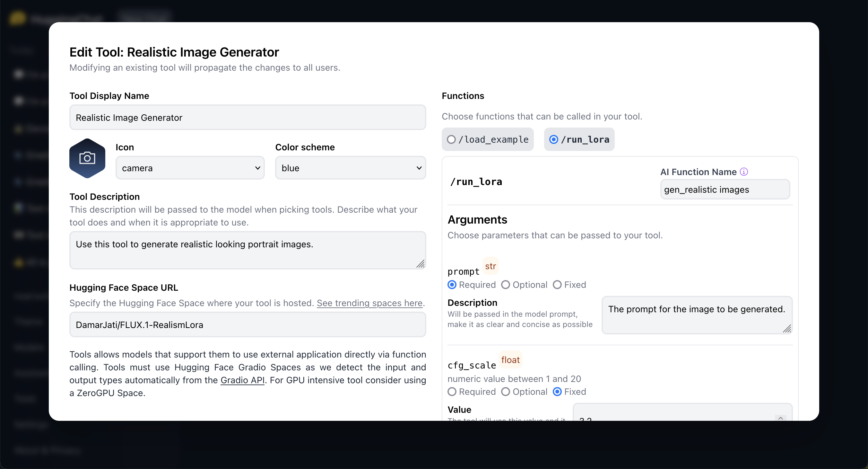Expand the Color scheme dropdown

(x=351, y=168)
